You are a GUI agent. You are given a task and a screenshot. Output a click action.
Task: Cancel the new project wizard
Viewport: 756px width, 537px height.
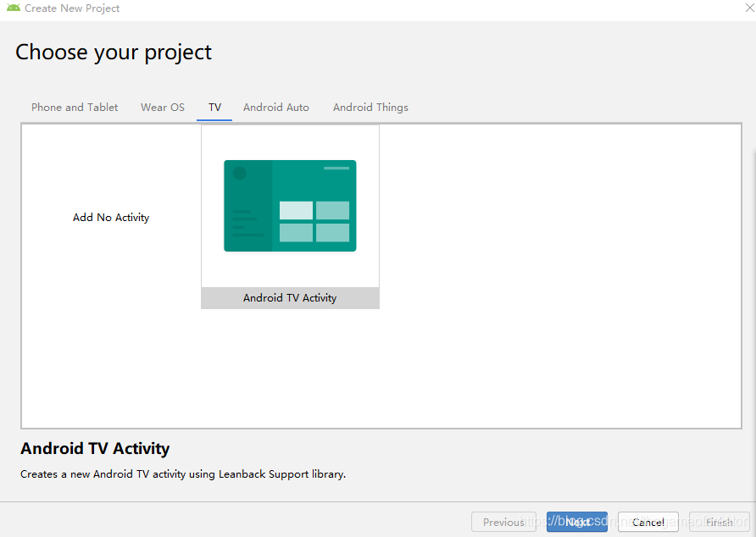648,522
